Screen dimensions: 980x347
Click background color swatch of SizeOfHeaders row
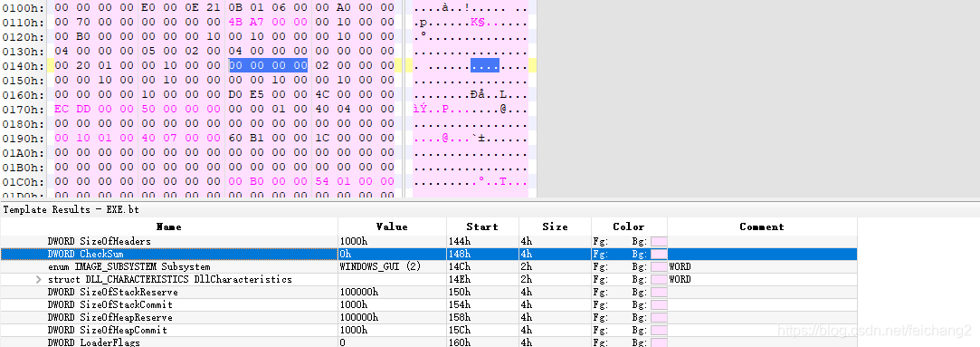[659, 241]
